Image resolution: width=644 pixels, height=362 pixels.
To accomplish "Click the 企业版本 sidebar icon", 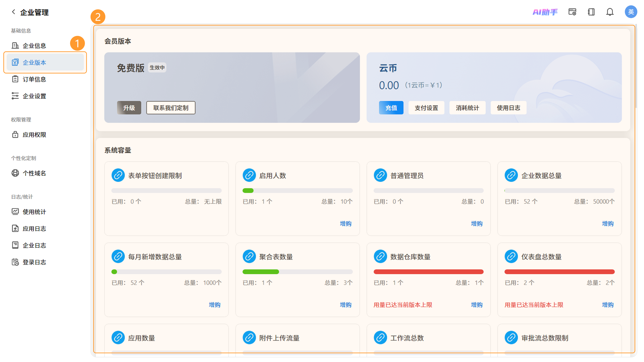I will pos(15,62).
